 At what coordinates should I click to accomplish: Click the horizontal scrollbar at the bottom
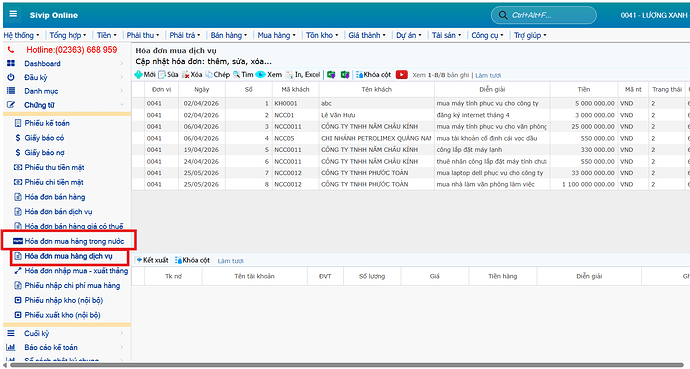348,365
